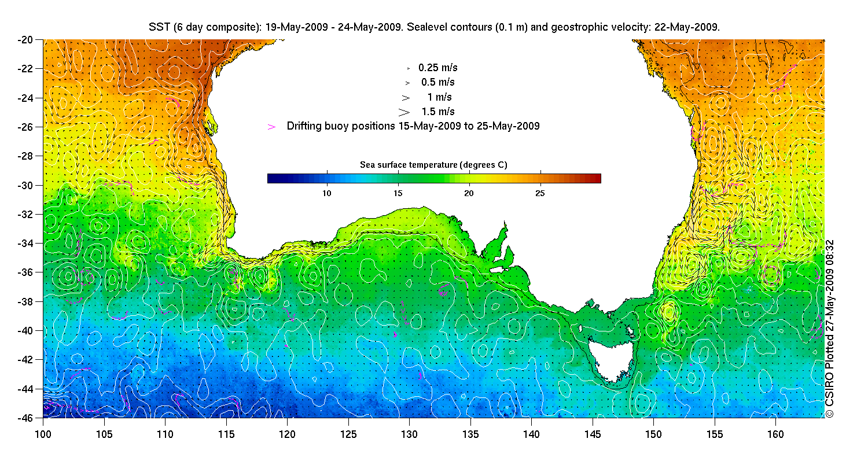The image size is (868, 457).
Task: Click the 'Sea surface temperature (degrees C)' label
Action: pos(434,165)
